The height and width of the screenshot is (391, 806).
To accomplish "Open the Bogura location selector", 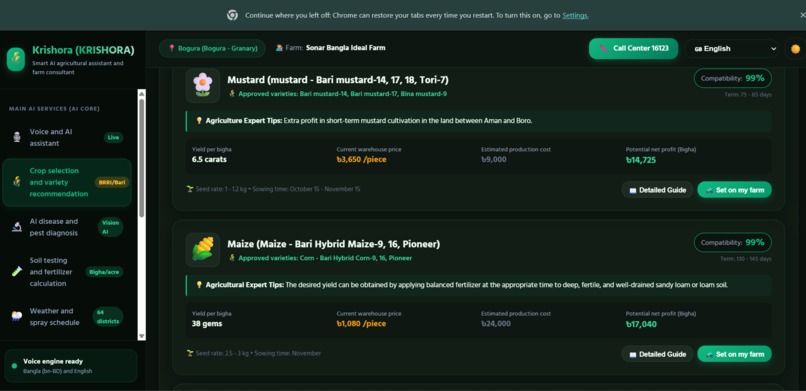I will pyautogui.click(x=212, y=48).
